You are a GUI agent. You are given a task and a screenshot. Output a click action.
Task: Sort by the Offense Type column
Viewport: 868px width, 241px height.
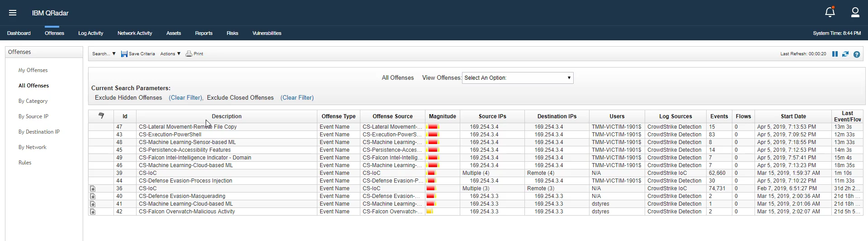click(x=339, y=116)
